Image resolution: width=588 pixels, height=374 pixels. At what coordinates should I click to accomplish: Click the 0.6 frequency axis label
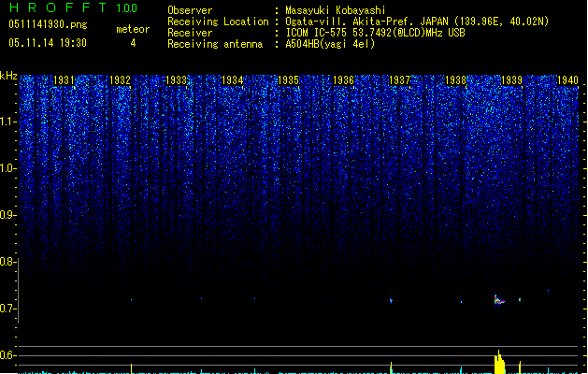pos(7,355)
